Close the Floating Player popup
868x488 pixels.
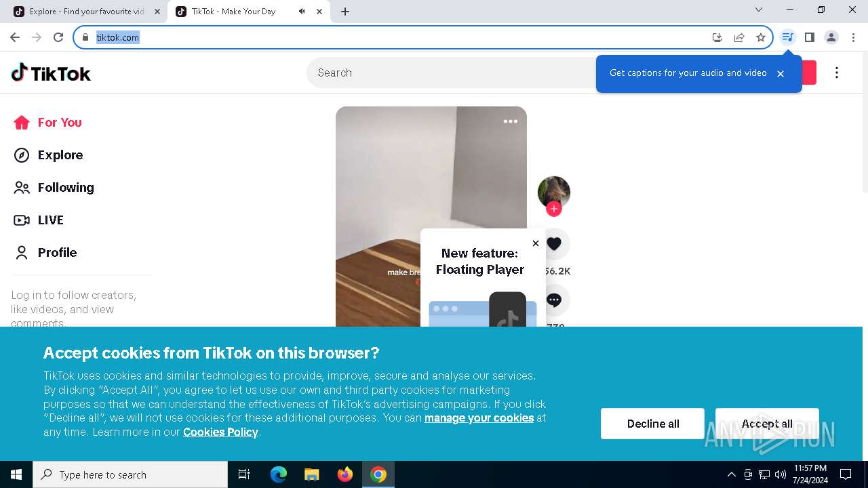pos(536,243)
